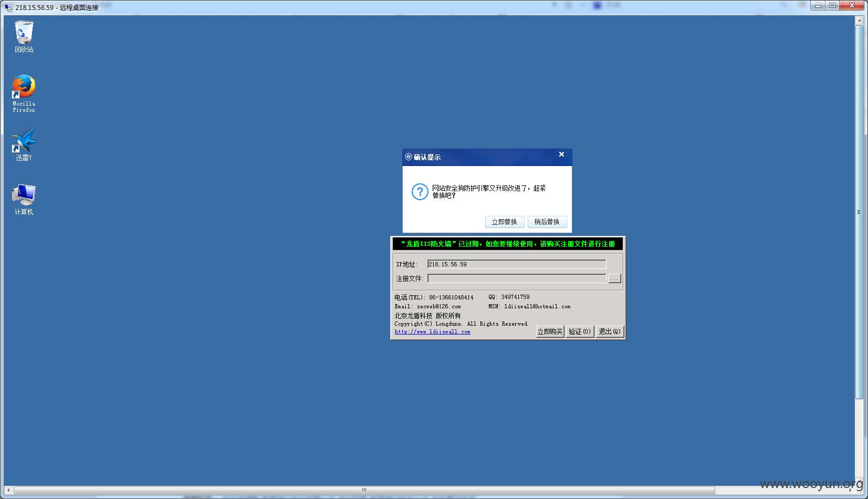
Task: Open the Recycle Bin (回收站) desktop icon
Action: pyautogui.click(x=24, y=37)
